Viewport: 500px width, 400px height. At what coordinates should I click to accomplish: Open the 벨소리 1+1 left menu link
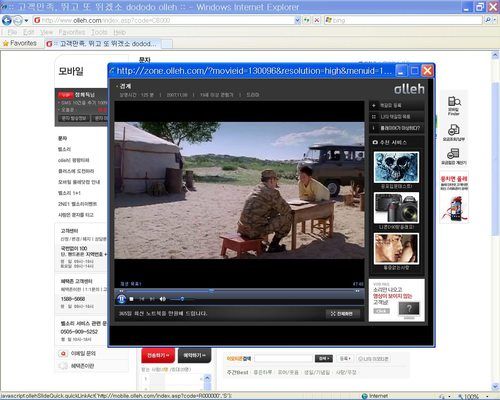[x=69, y=193]
